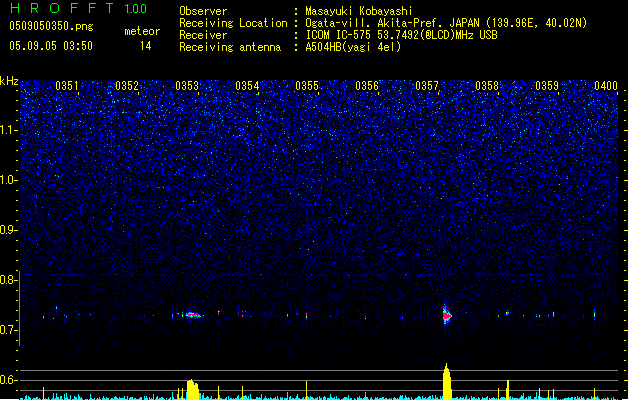Click the Observer label

[x=203, y=11]
